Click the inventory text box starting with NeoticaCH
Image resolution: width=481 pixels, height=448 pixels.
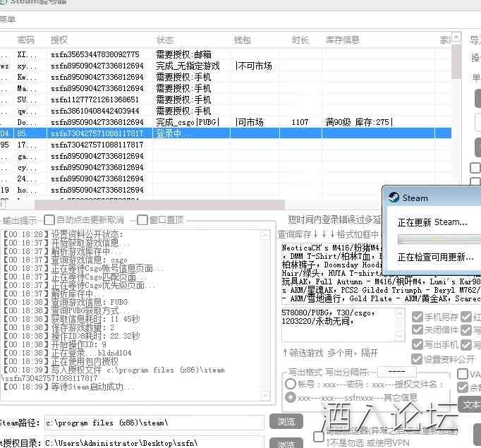380,273
